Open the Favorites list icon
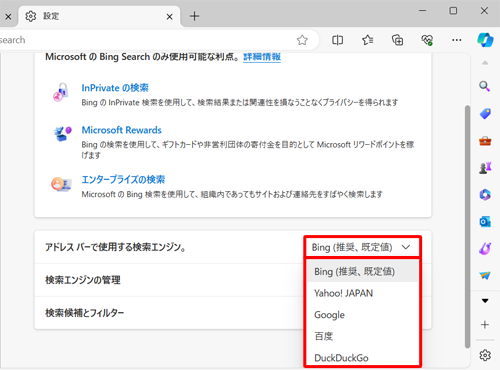Screen dimensions: 500x370 [367, 40]
